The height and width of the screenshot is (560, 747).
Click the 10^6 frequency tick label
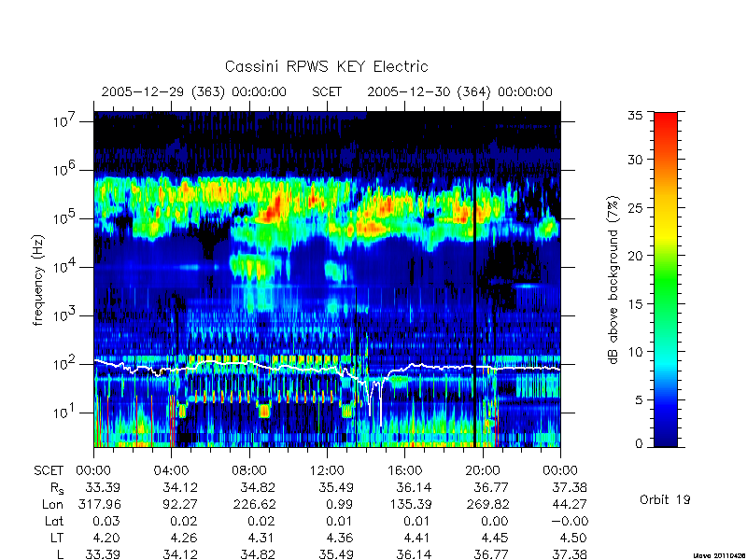point(65,170)
